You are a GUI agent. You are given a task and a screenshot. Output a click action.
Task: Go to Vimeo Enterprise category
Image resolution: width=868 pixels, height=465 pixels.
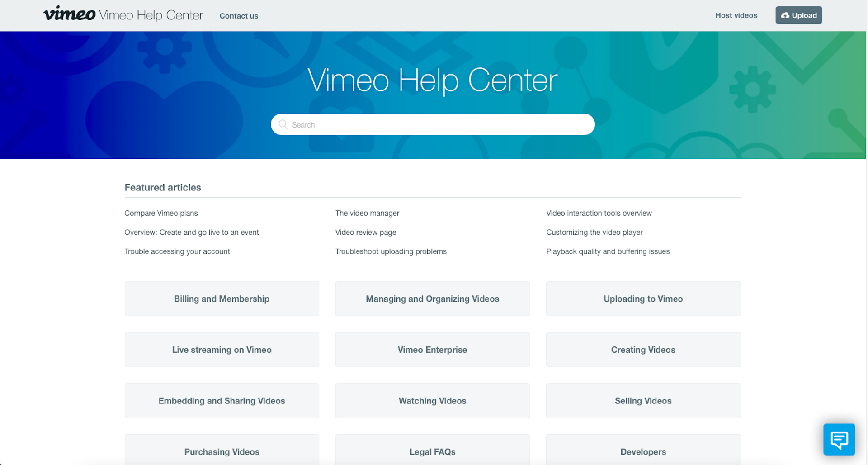pyautogui.click(x=432, y=350)
